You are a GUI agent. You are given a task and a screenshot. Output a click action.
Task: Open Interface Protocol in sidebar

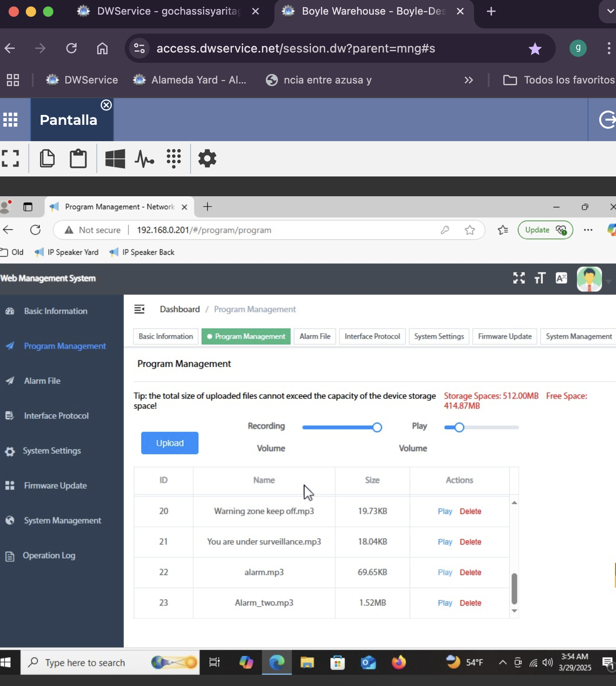(x=56, y=416)
